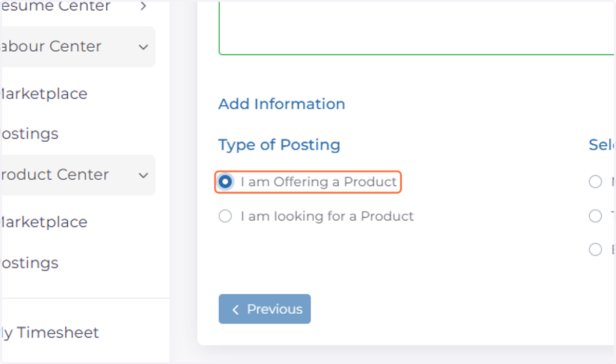This screenshot has height=364, width=616.
Task: Go to My Timesheet in sidebar
Action: coord(50,333)
